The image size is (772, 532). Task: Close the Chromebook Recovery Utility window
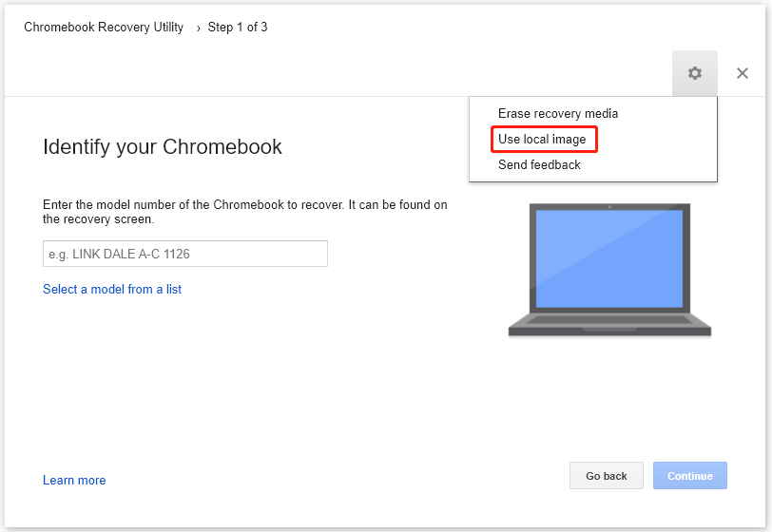(742, 73)
